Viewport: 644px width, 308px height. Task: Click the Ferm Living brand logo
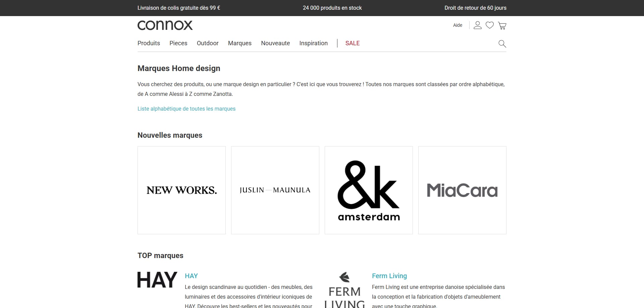(x=344, y=290)
